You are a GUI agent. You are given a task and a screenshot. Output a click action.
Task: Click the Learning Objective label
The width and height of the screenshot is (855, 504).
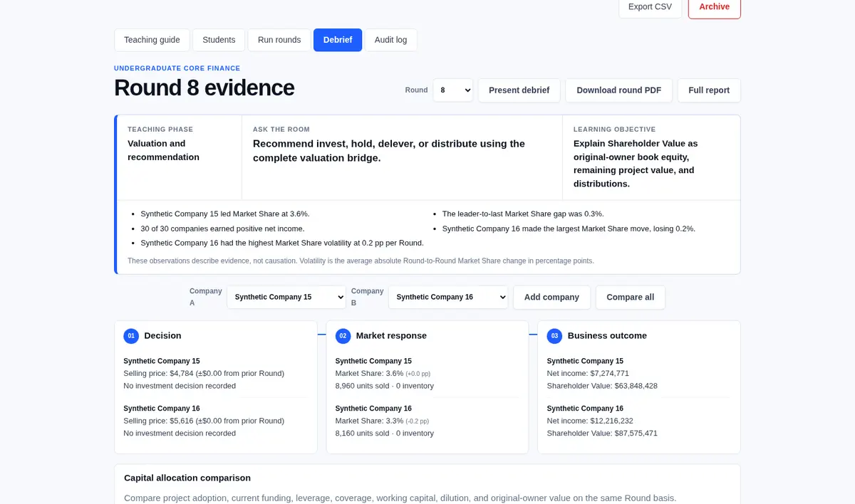[x=614, y=130]
